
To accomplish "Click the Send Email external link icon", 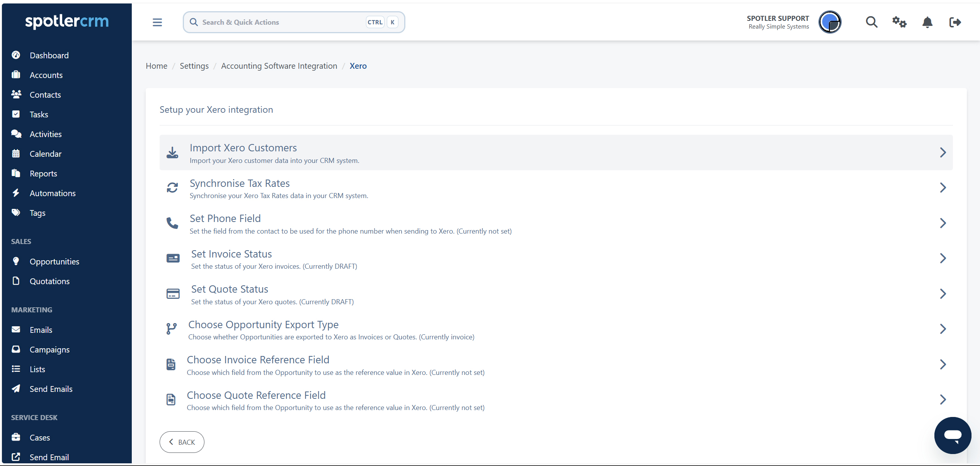I will (16, 457).
